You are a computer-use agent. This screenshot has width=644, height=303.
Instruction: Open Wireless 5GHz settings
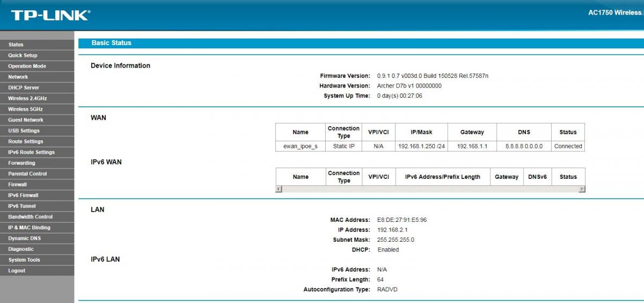(37, 109)
